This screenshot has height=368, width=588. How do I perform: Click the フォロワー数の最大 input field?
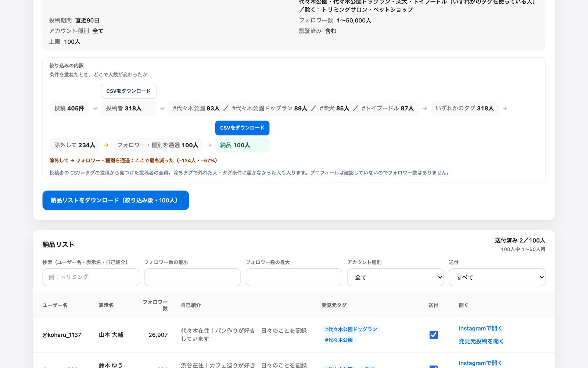(294, 277)
